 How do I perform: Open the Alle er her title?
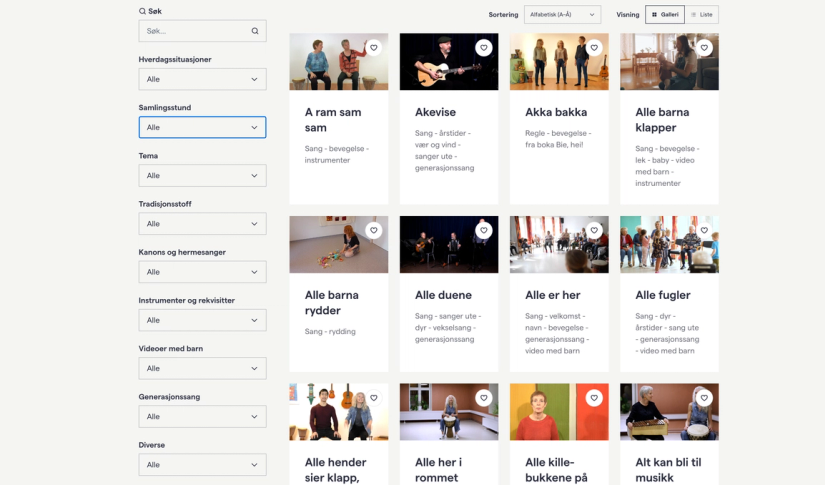point(552,295)
